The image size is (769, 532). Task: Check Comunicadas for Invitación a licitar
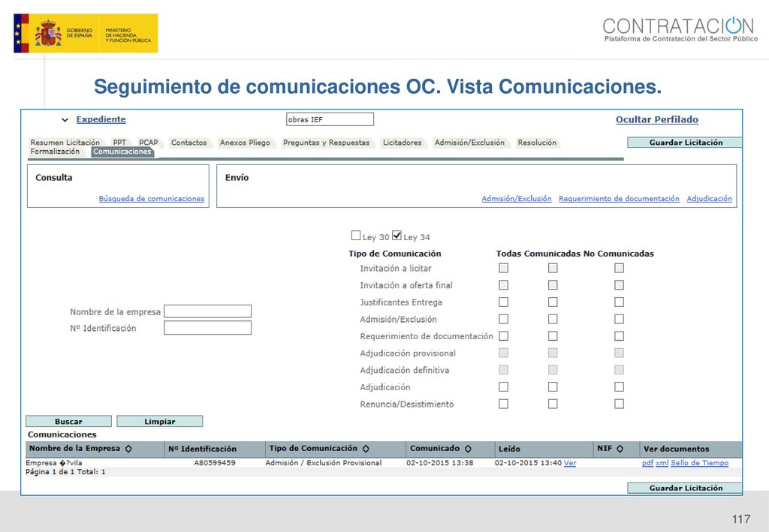pyautogui.click(x=553, y=268)
